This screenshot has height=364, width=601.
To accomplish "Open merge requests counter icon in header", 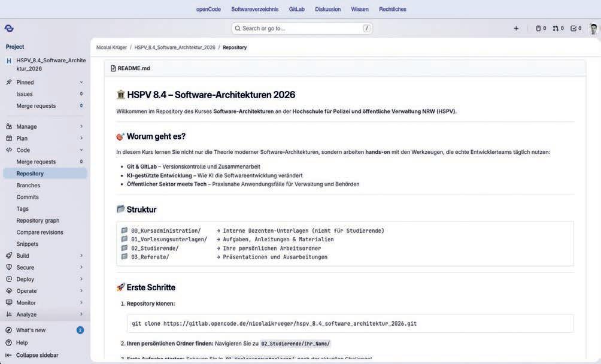I will point(558,28).
